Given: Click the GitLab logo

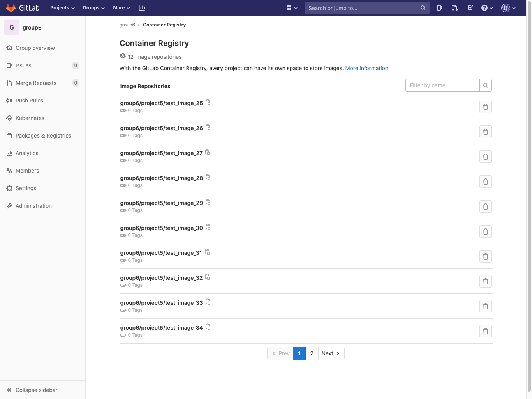Looking at the screenshot, I should 22,8.
